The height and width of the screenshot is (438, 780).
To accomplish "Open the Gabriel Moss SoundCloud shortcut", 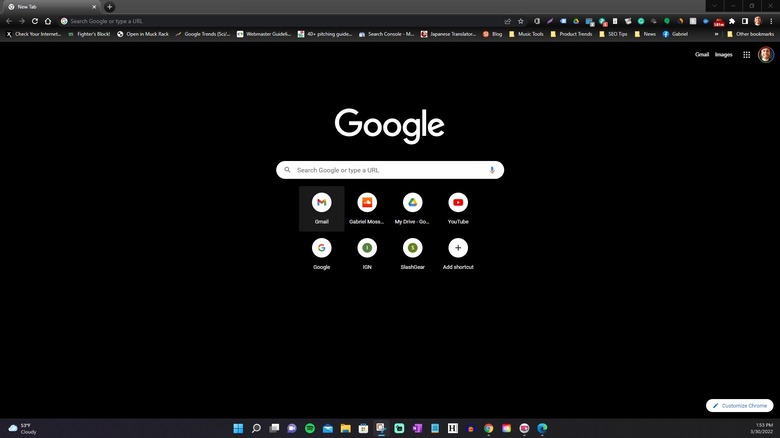I will 367,209.
